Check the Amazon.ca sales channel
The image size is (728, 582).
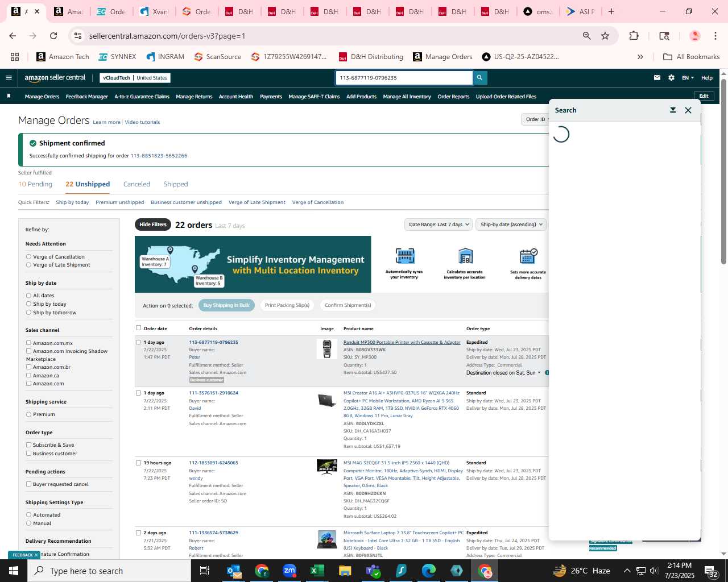point(28,375)
